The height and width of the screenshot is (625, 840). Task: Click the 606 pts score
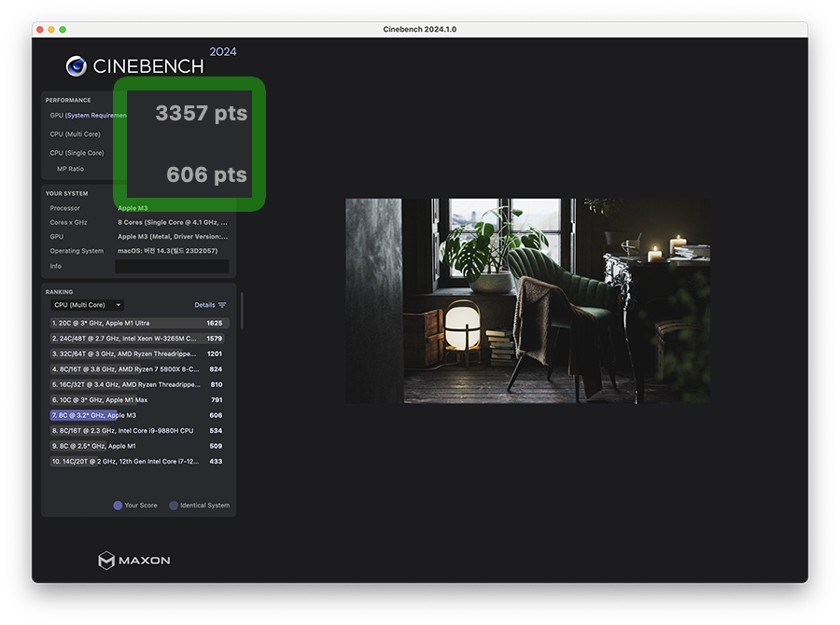[207, 175]
